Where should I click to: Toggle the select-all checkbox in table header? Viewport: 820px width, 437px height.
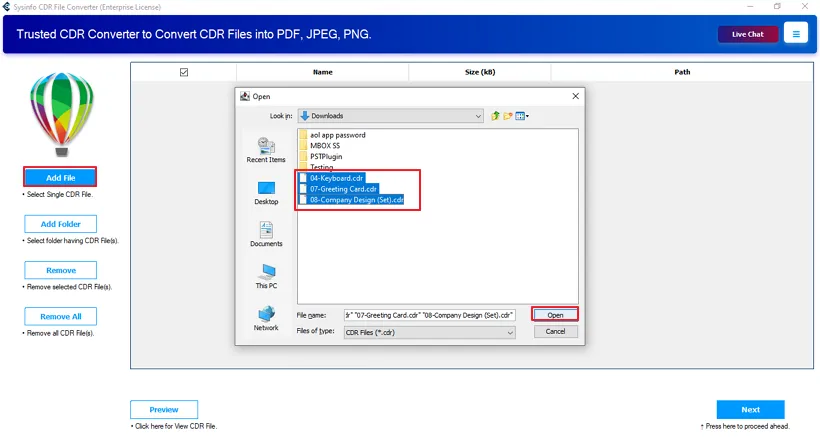coord(184,72)
